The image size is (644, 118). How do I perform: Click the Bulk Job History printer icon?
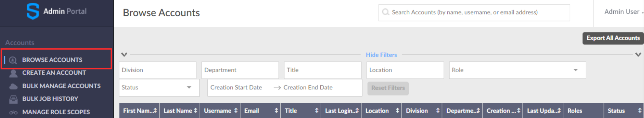[13, 99]
